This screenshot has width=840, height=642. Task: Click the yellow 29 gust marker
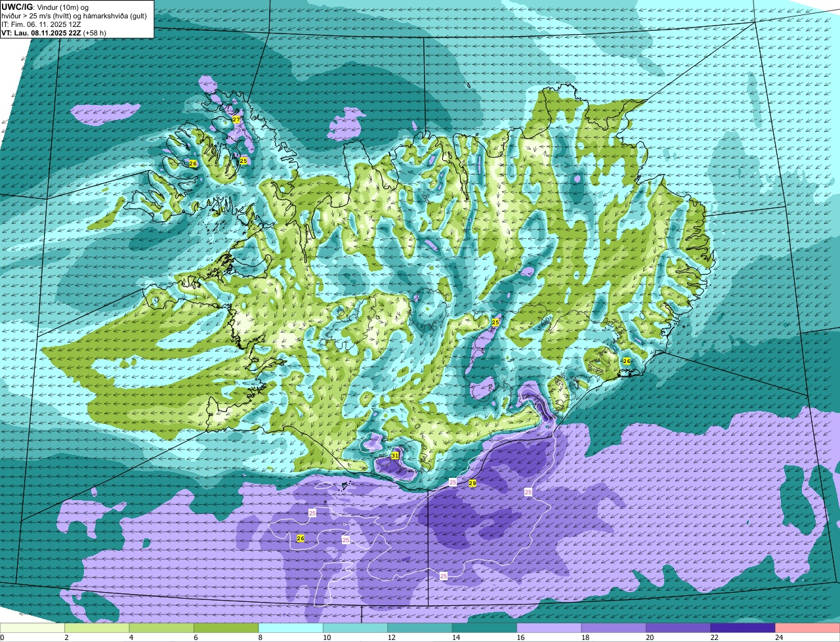(x=472, y=483)
